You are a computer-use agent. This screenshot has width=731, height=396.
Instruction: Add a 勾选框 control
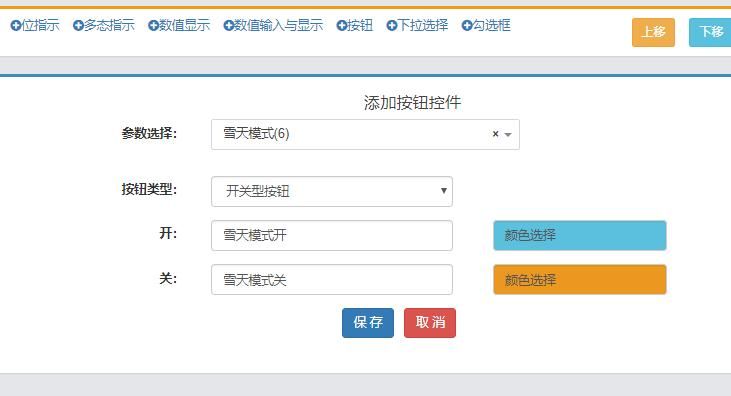486,25
